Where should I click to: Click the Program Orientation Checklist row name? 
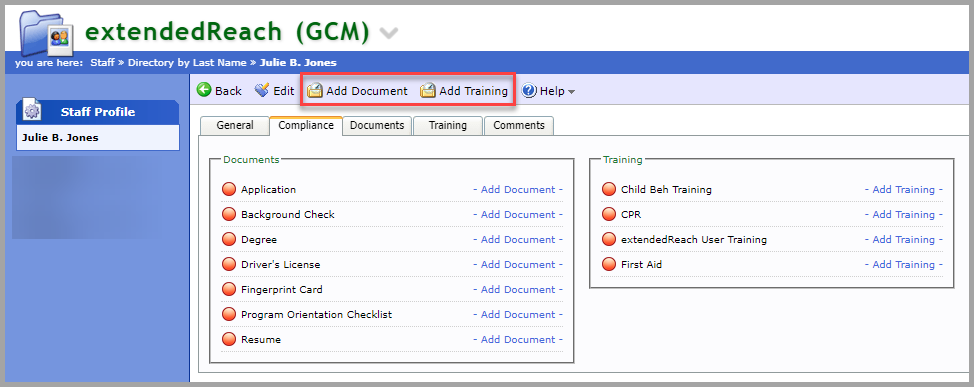(317, 314)
